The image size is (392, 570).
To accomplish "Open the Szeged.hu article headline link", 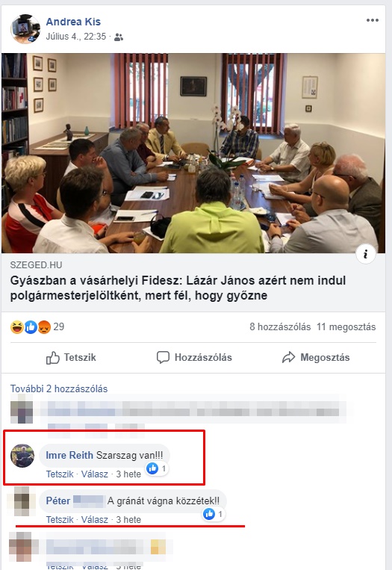I will (x=178, y=288).
